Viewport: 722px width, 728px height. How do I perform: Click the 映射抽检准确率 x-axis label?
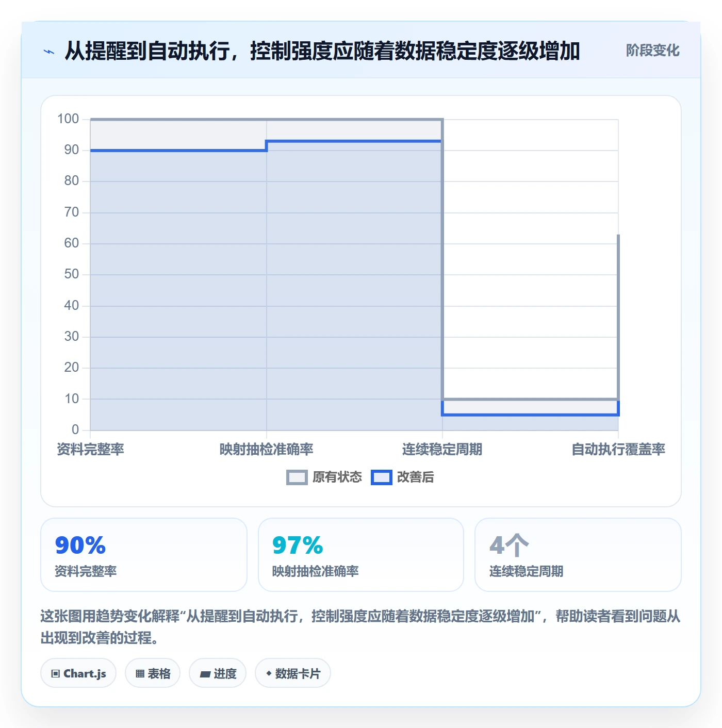point(267,450)
